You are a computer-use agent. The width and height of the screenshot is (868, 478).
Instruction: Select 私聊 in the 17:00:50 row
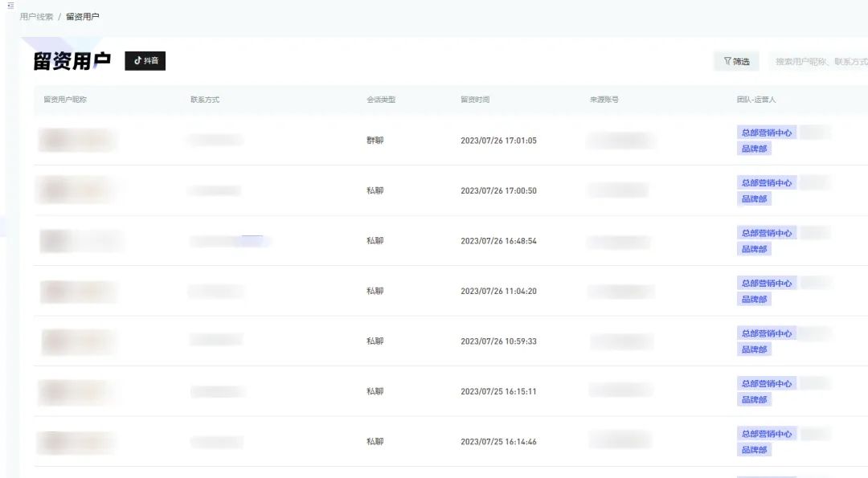pyautogui.click(x=375, y=191)
